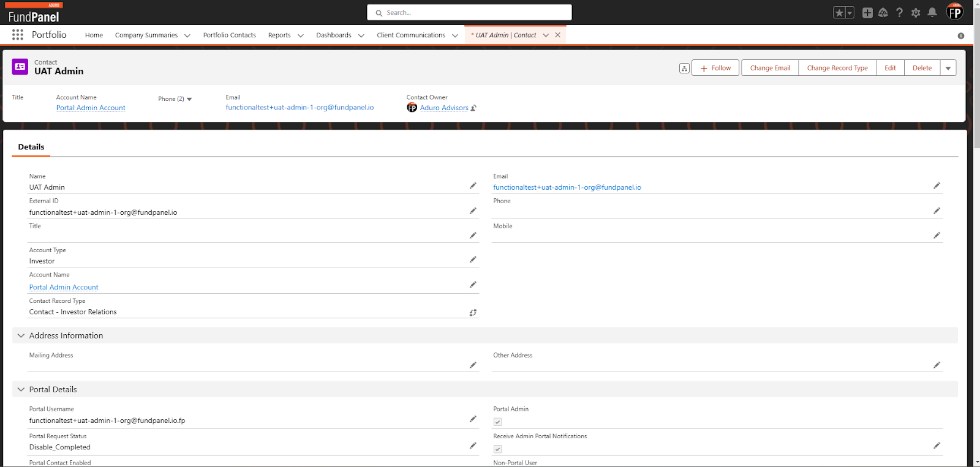The width and height of the screenshot is (980, 467).
Task: Open the Dashboards tab
Action: pyautogui.click(x=334, y=35)
